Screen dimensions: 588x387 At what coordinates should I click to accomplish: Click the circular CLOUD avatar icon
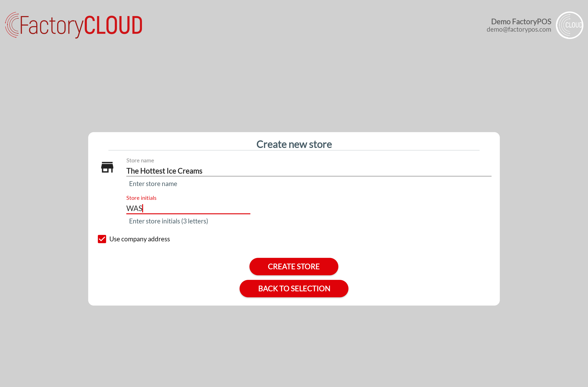point(569,25)
